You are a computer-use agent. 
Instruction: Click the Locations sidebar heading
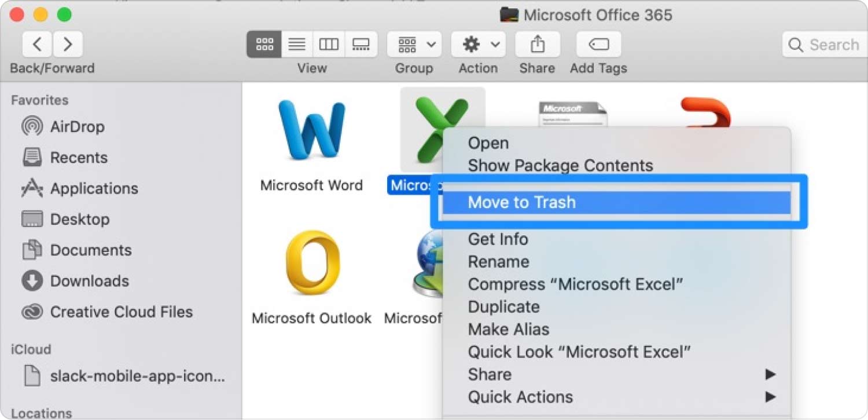click(41, 413)
